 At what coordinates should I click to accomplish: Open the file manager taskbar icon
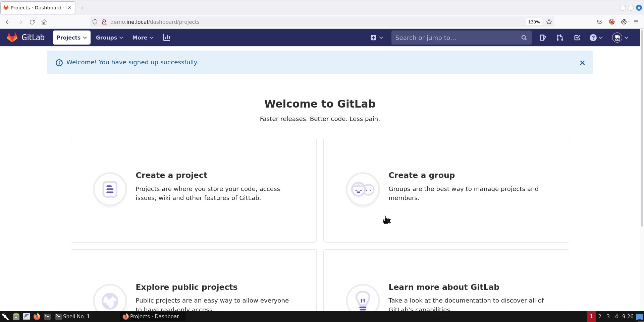click(16, 317)
